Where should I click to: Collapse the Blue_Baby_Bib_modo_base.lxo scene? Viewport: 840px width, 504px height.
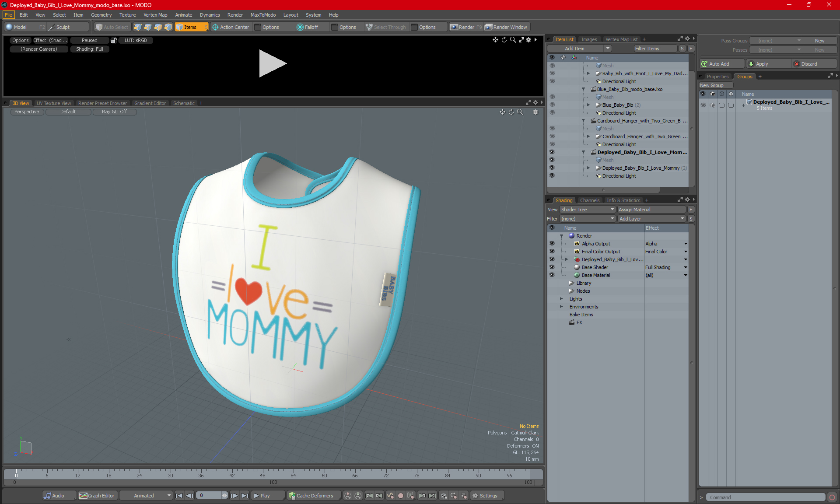[583, 89]
